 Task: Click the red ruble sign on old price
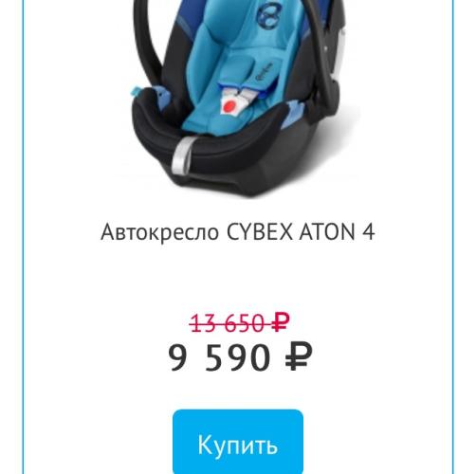click(281, 322)
